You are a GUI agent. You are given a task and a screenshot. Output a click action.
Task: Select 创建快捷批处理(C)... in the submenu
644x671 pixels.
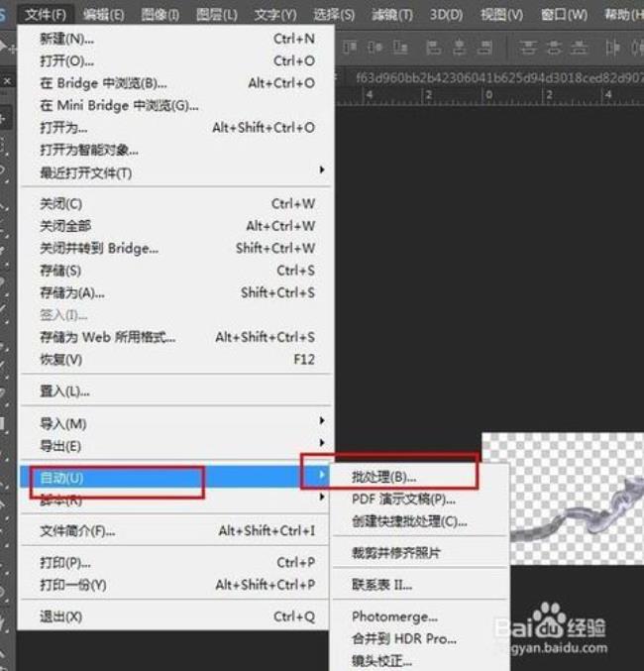point(420,521)
